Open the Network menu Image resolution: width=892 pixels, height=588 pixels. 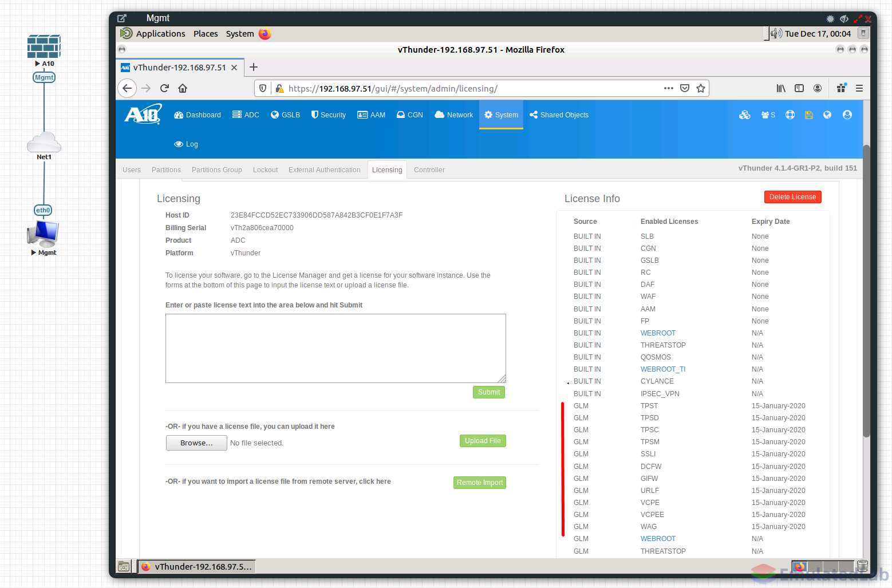coord(454,115)
